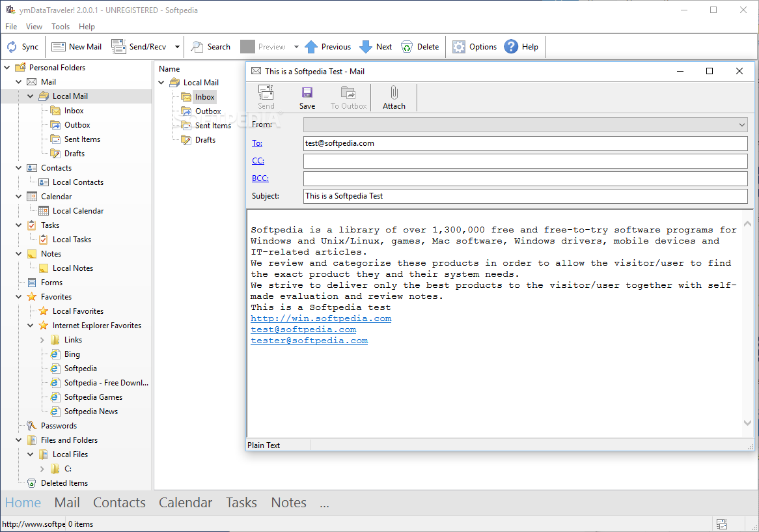Image resolution: width=759 pixels, height=532 pixels.
Task: Collapse the Contacts tree node
Action: coord(19,168)
